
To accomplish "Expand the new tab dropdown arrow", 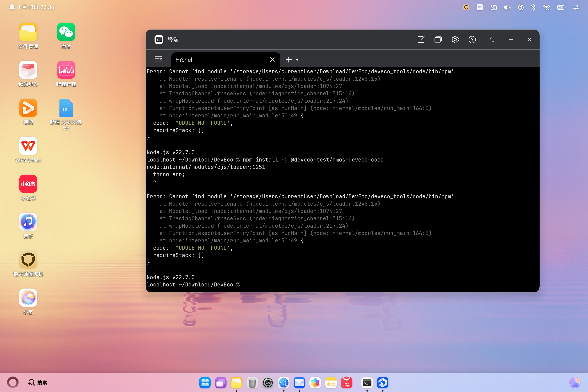I will tap(297, 60).
